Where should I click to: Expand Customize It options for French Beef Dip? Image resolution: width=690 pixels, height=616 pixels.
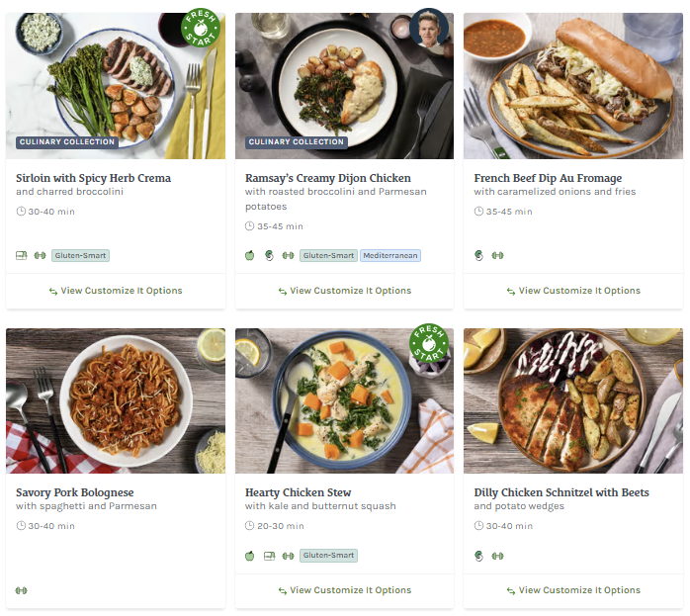click(x=573, y=291)
